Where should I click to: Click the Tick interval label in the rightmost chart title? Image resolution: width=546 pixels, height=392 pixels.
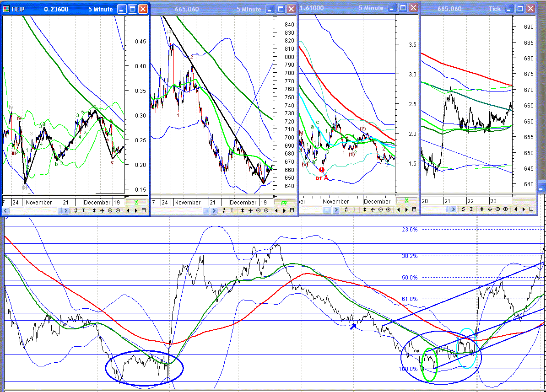click(494, 9)
